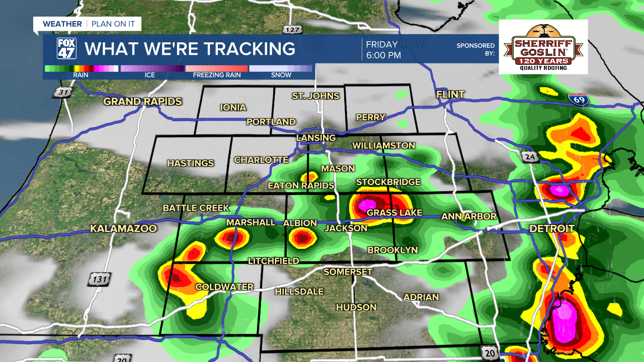Click the SNOW legend label
Viewport: 644px width, 362px height.
(281, 75)
